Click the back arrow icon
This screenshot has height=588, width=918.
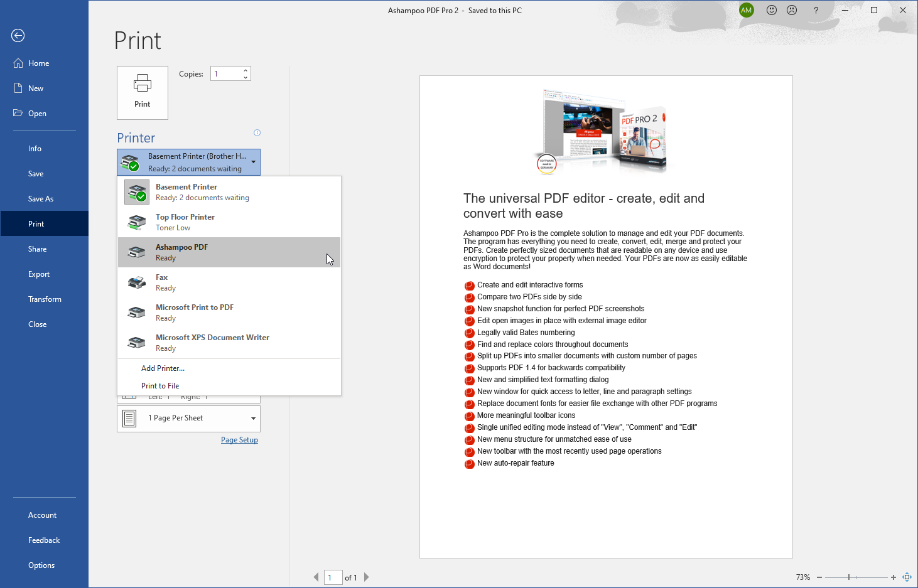coord(18,36)
